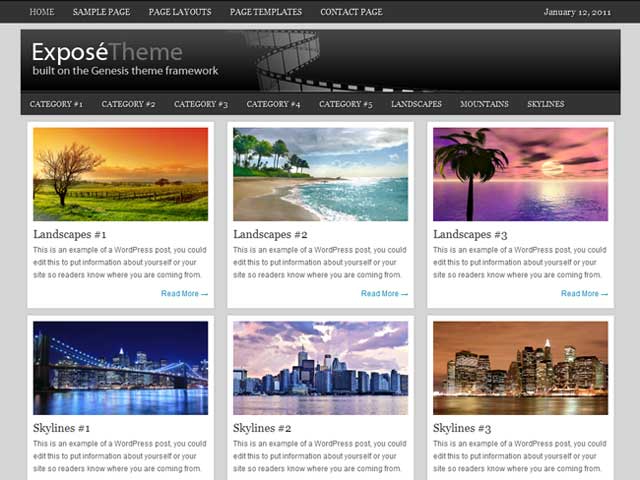
Task: Select Category #4 in navigation bar
Action: (x=273, y=104)
